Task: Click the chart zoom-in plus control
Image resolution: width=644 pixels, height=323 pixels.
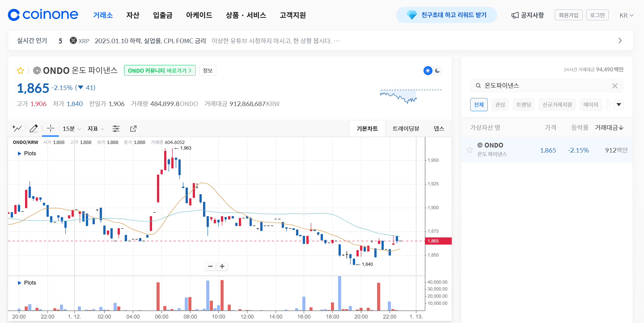Action: point(222,266)
